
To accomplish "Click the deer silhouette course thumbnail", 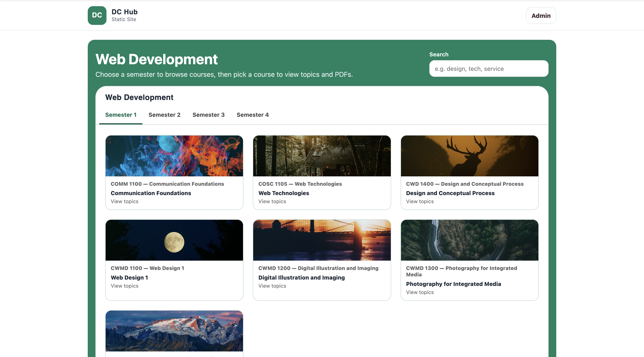I will pos(469,156).
